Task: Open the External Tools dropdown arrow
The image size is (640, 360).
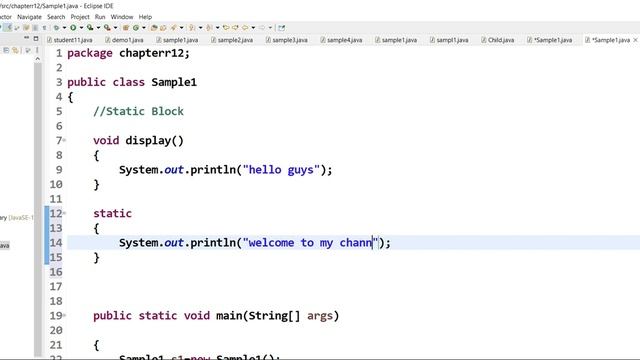Action: tap(116, 28)
